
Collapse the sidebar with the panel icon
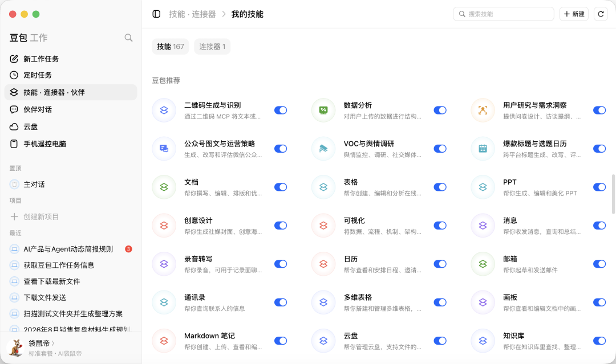coord(156,14)
